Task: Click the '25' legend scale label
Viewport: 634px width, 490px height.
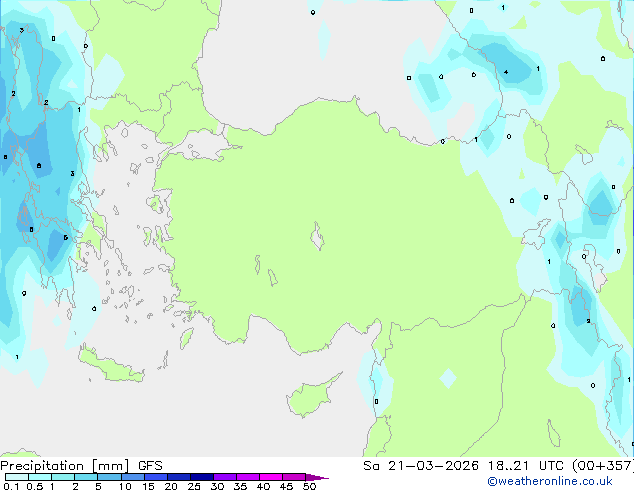Action: (194, 486)
